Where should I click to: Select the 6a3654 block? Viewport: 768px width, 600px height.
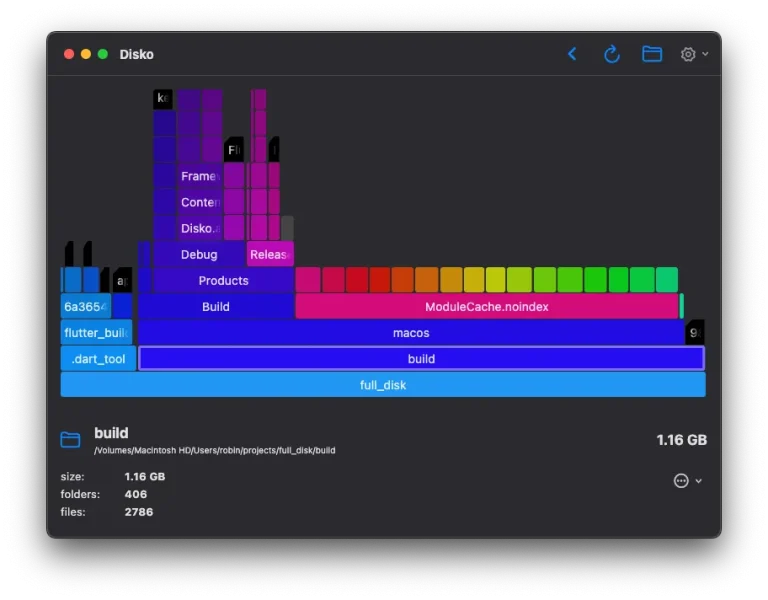click(x=86, y=307)
